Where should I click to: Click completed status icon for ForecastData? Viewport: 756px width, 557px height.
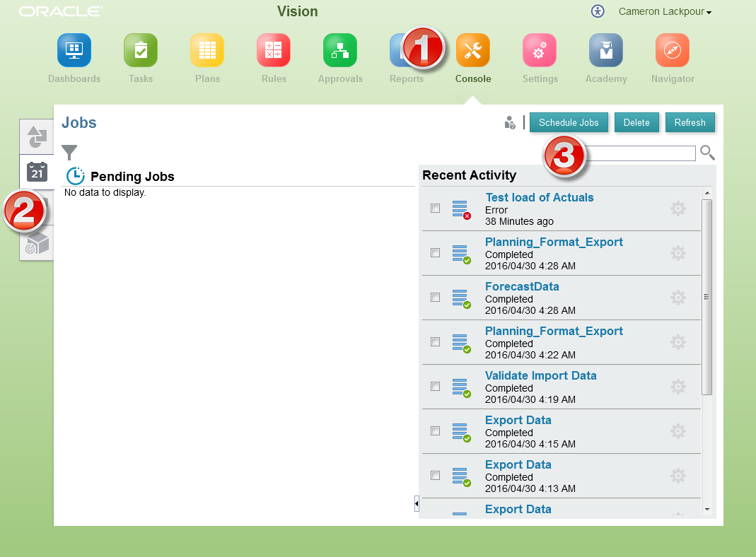(x=461, y=299)
